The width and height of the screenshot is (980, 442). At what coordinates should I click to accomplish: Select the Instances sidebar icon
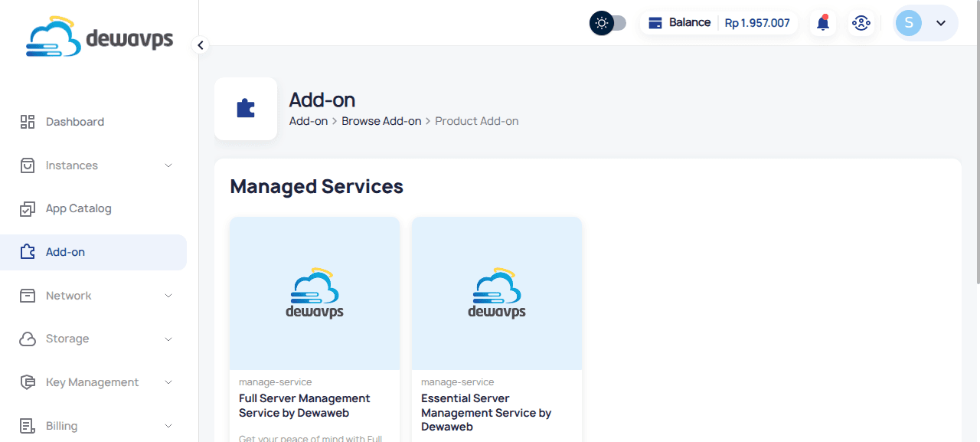[28, 165]
